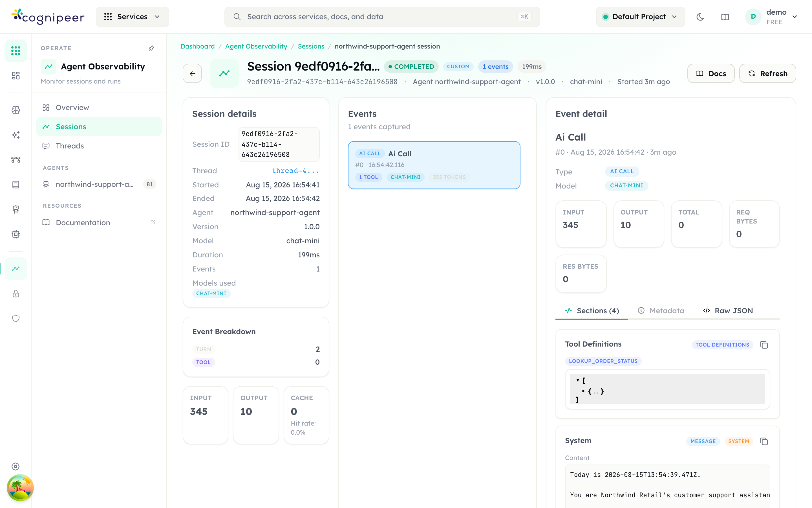Viewport: 812px width, 508px height.
Task: Click the cognipeer logo
Action: click(x=48, y=16)
